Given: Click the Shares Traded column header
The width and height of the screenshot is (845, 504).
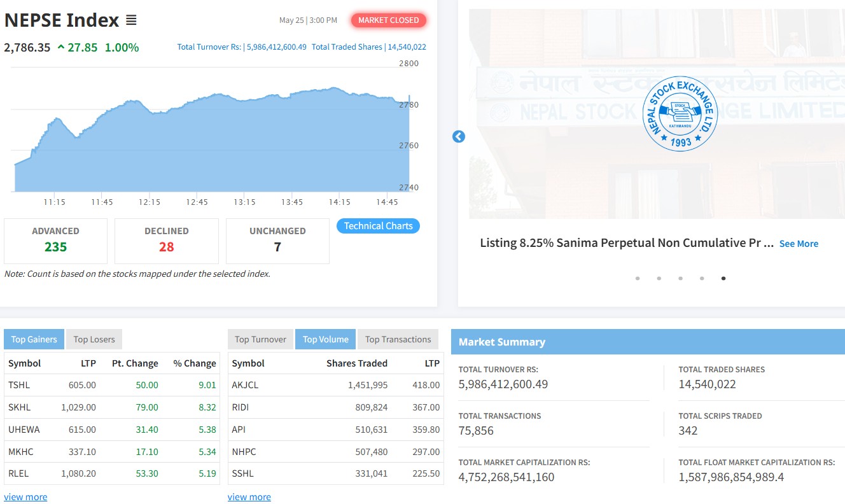Looking at the screenshot, I should [x=357, y=363].
